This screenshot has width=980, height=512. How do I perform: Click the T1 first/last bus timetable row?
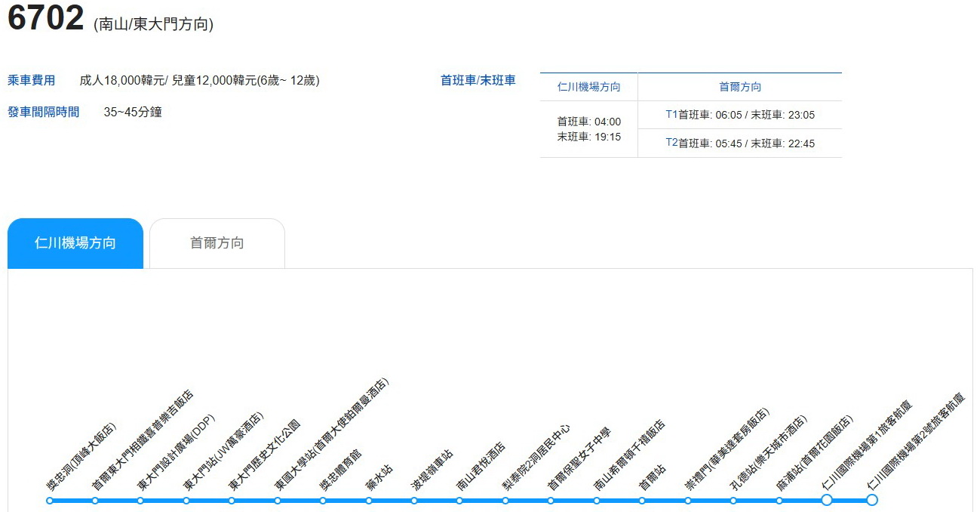pyautogui.click(x=740, y=115)
